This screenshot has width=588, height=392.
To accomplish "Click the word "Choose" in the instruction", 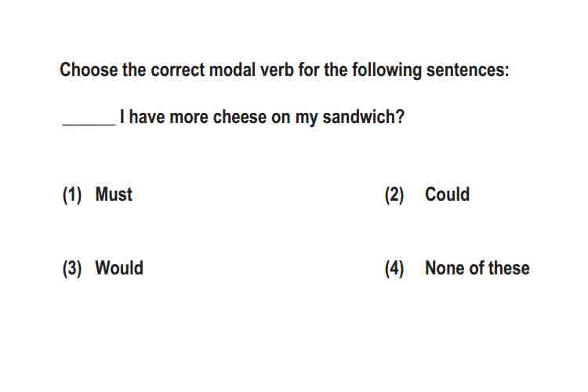I will tap(89, 70).
